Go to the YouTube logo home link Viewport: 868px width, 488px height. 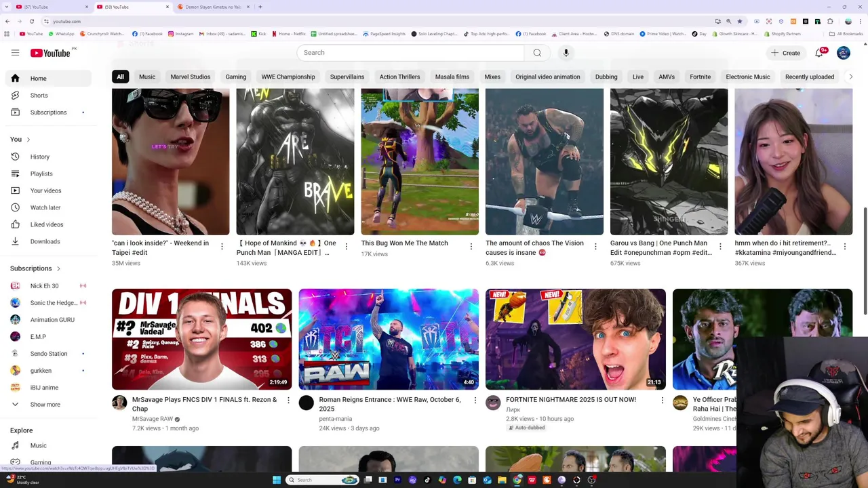50,53
